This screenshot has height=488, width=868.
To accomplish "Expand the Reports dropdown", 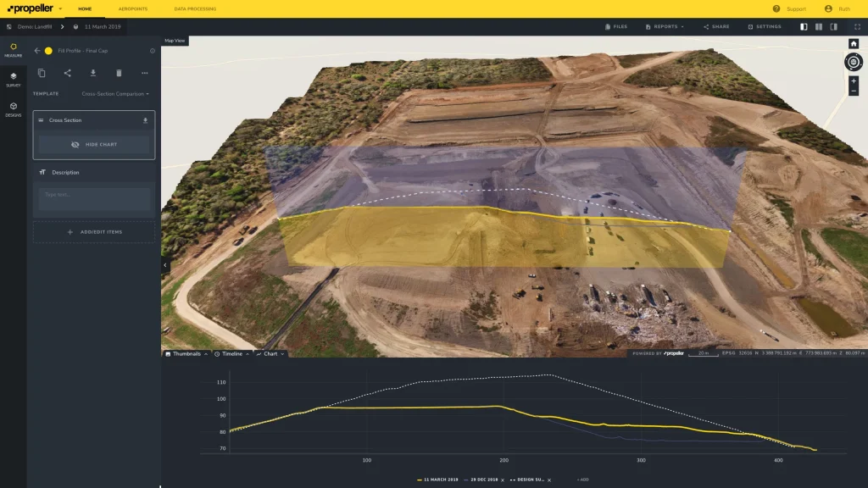I will click(x=667, y=26).
